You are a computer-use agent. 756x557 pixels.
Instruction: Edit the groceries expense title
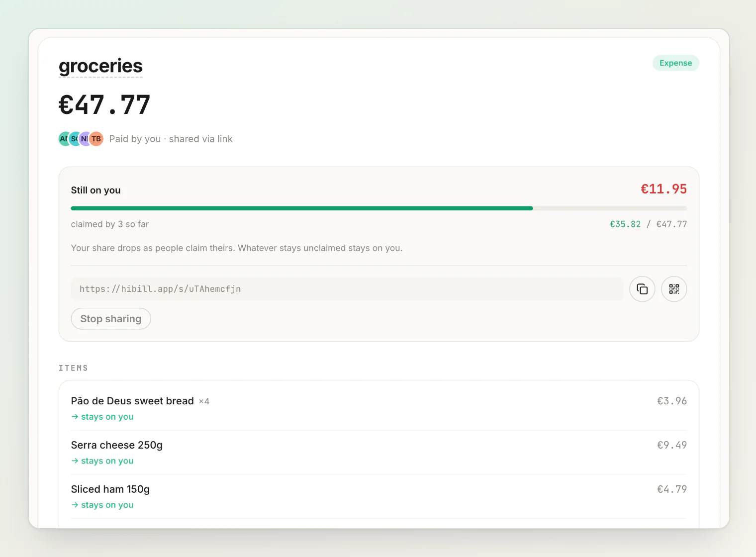point(100,66)
